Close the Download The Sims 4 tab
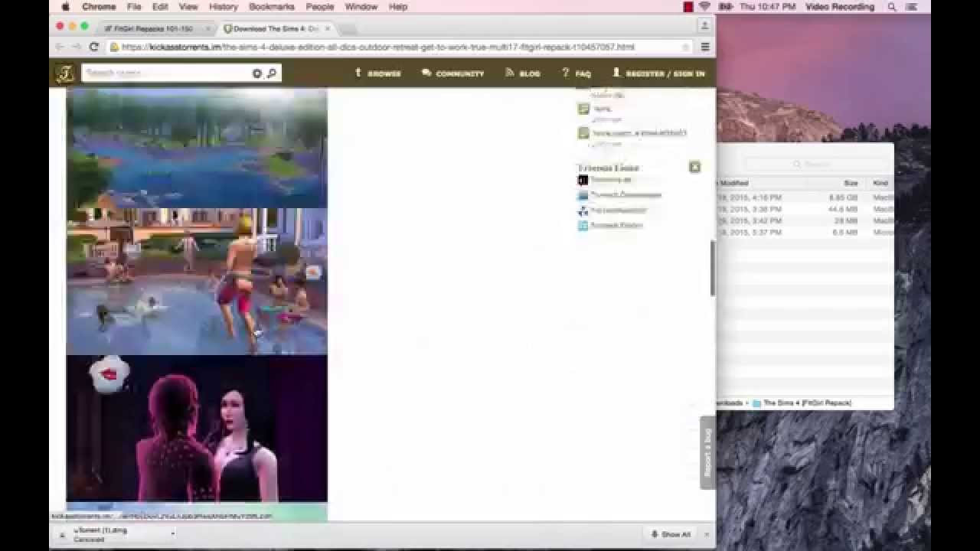The width and height of the screenshot is (980, 551). coord(328,29)
